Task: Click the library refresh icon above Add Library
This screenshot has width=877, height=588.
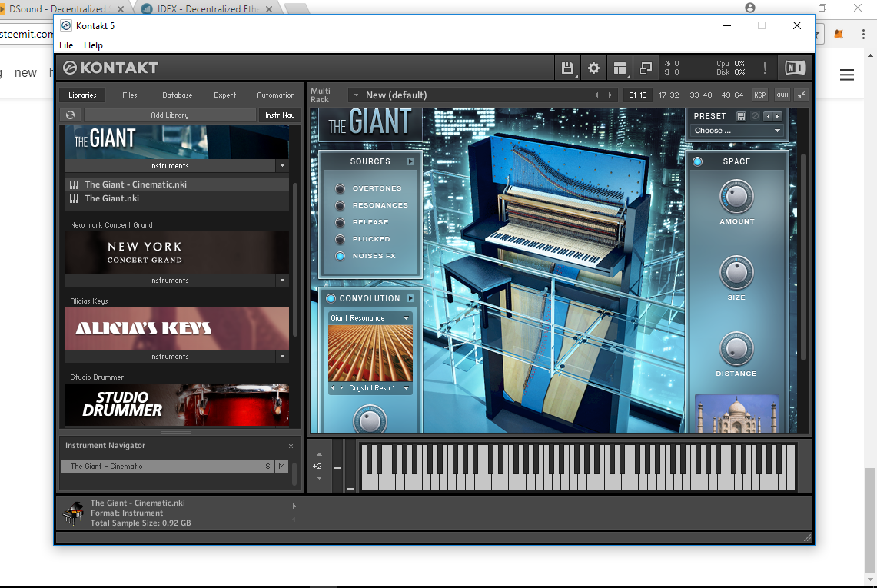Action: (70, 115)
